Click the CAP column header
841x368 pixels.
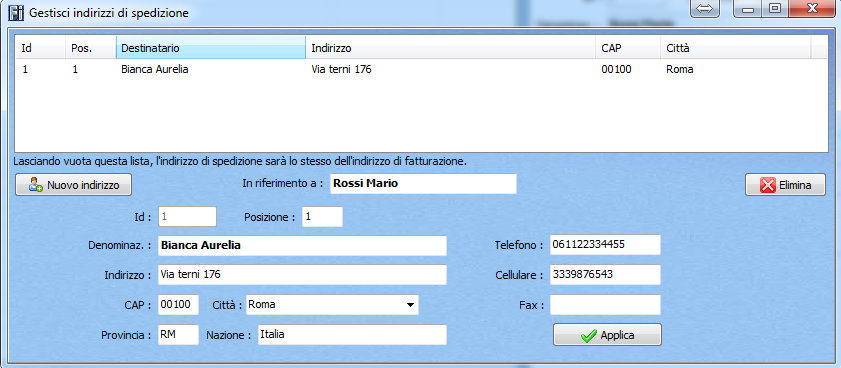tap(628, 48)
